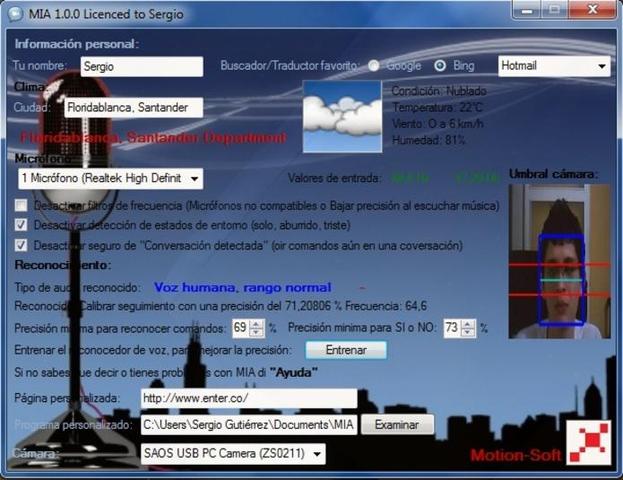Select the Bing radio button
The width and height of the screenshot is (623, 480).
(440, 66)
